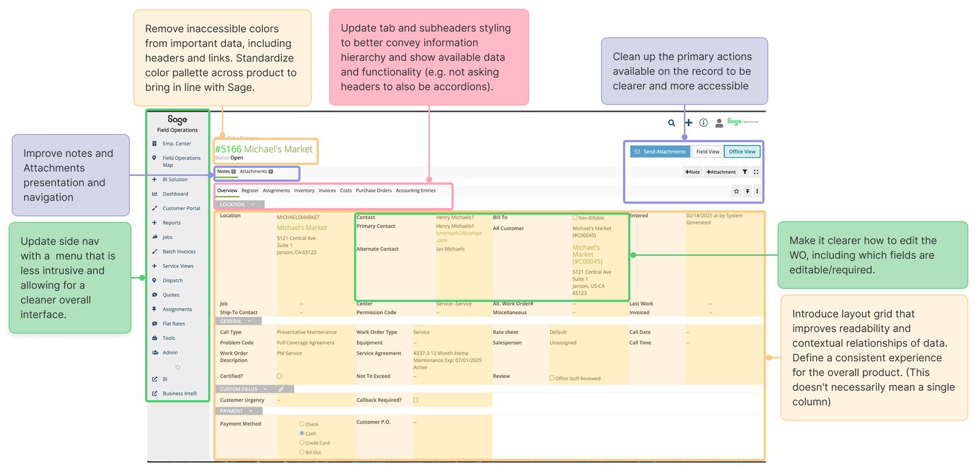The image size is (980, 472).
Task: Open Business Intelli external link icon
Action: [154, 394]
